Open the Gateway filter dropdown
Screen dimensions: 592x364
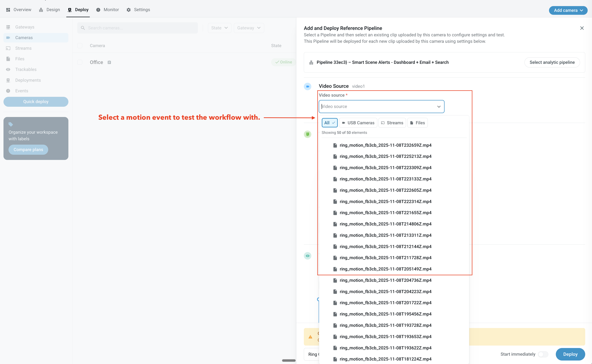[249, 28]
